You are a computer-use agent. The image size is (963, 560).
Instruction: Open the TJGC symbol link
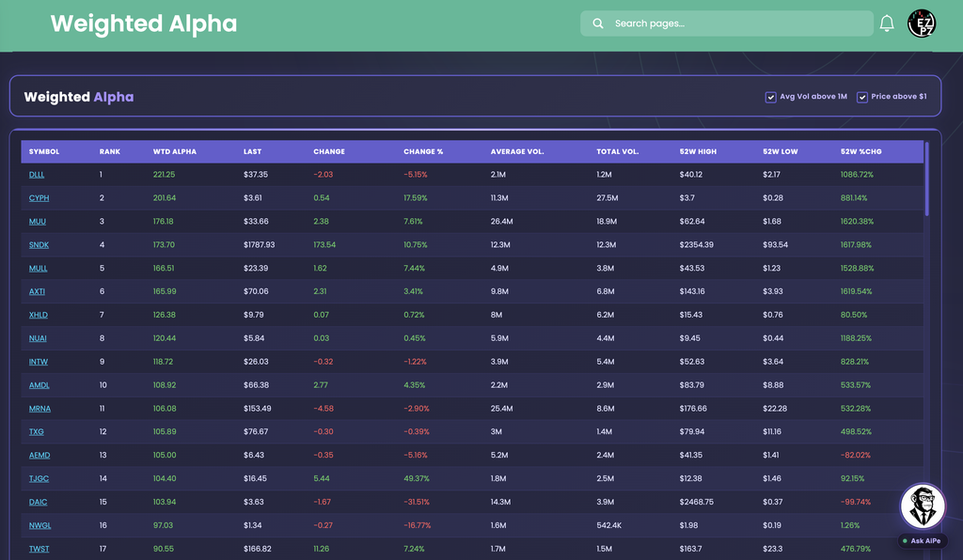pos(39,478)
